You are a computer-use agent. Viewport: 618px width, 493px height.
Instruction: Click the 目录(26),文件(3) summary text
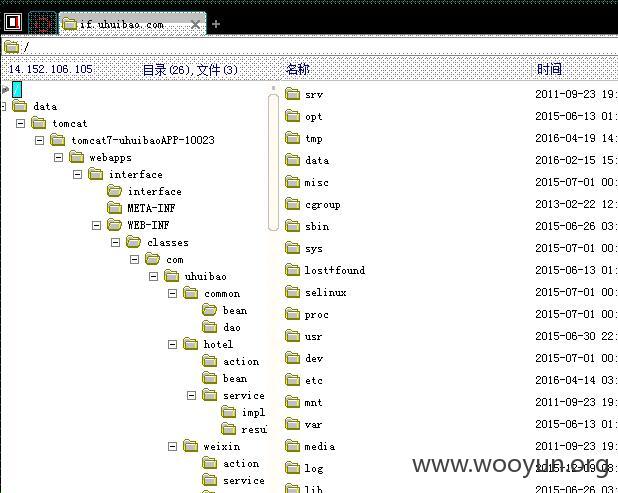(190, 70)
